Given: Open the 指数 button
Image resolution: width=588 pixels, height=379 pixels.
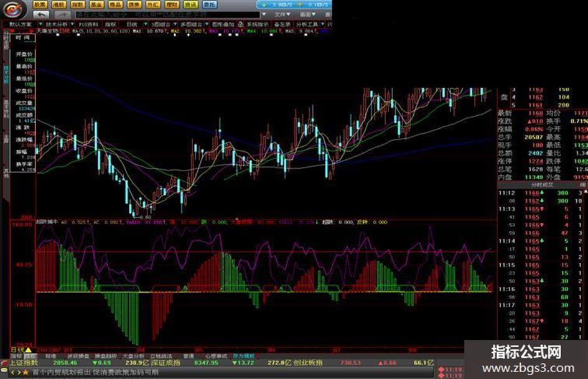Looking at the screenshot, I should [77, 4].
